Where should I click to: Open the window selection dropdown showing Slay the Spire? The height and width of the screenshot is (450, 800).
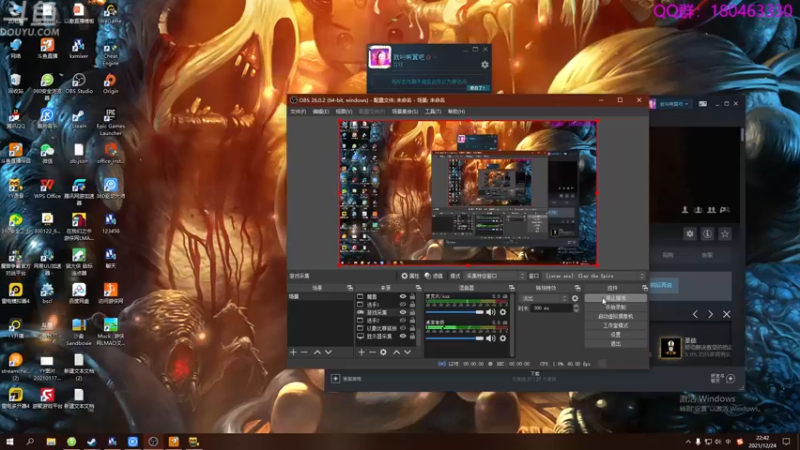(x=594, y=276)
